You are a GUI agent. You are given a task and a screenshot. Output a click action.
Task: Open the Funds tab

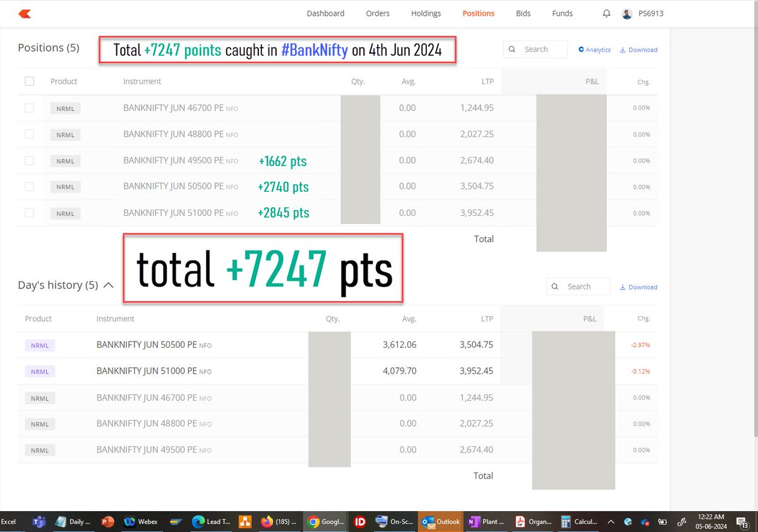click(x=562, y=13)
